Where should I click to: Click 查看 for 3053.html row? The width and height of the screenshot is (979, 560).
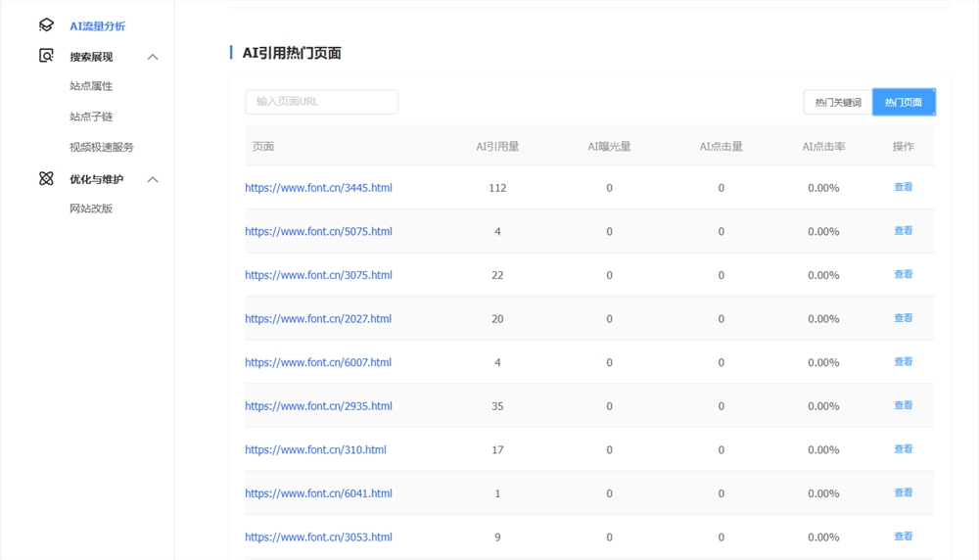pyautogui.click(x=904, y=537)
